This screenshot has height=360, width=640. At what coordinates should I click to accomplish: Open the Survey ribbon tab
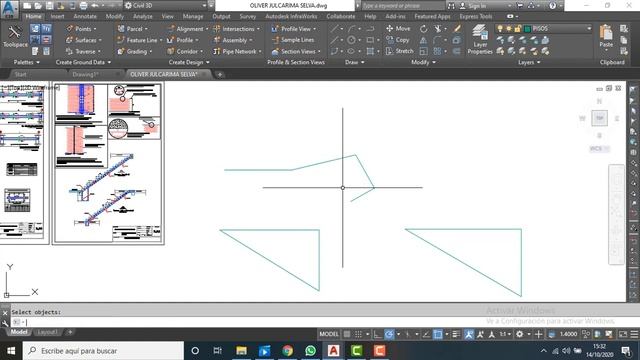248,16
